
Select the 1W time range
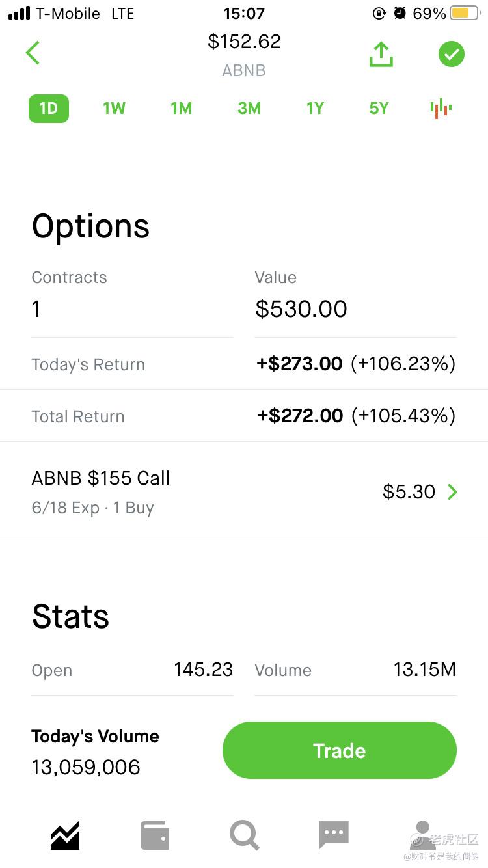[114, 109]
